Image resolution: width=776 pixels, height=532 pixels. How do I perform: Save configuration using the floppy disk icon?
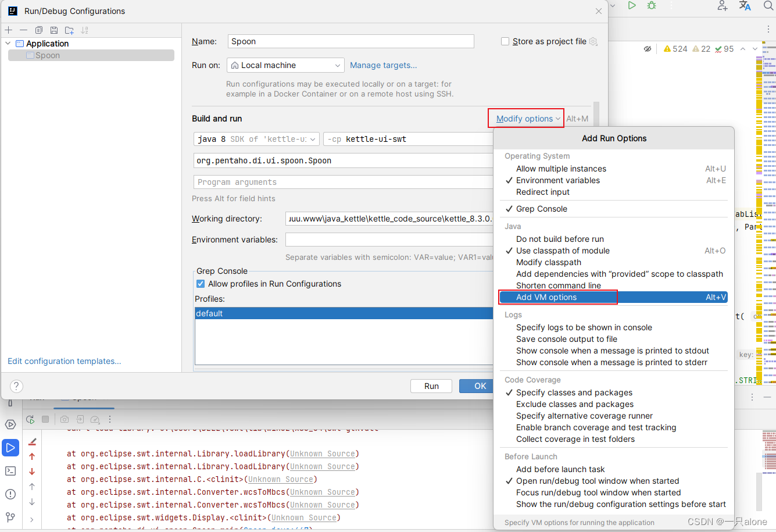[54, 30]
